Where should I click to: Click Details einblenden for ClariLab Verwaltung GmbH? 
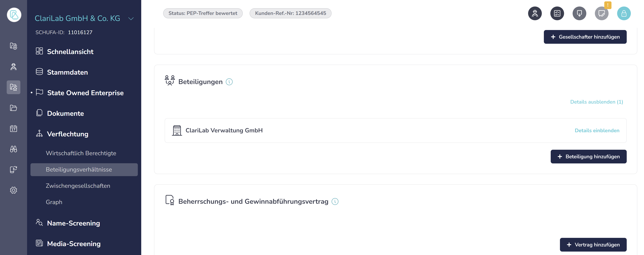597,131
